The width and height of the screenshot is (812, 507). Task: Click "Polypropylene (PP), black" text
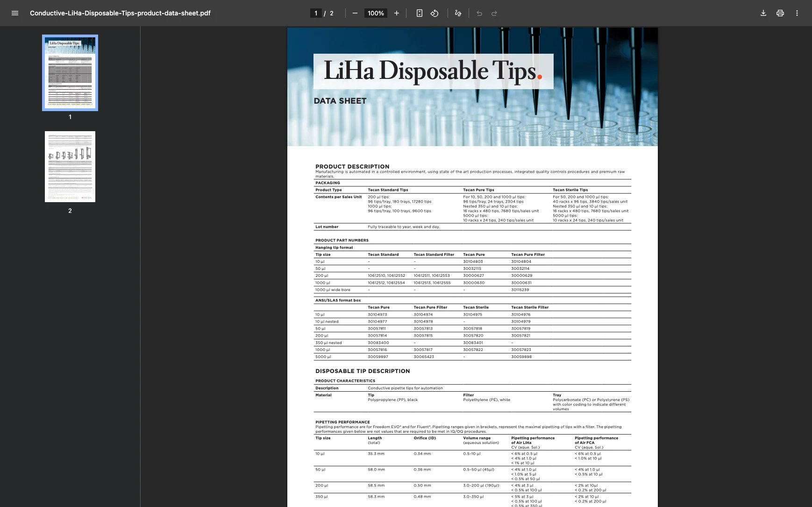tap(392, 400)
